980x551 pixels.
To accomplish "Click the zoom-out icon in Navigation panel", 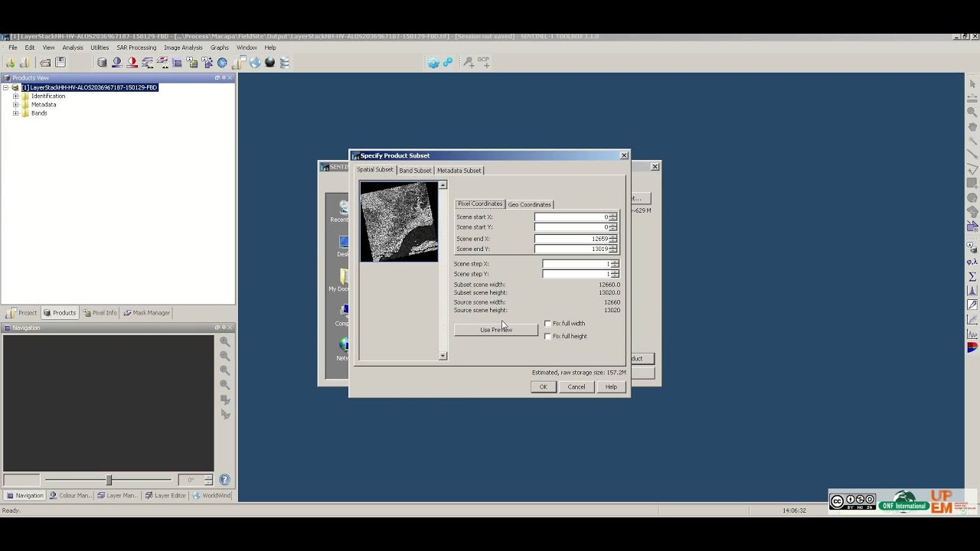I will pyautogui.click(x=225, y=356).
